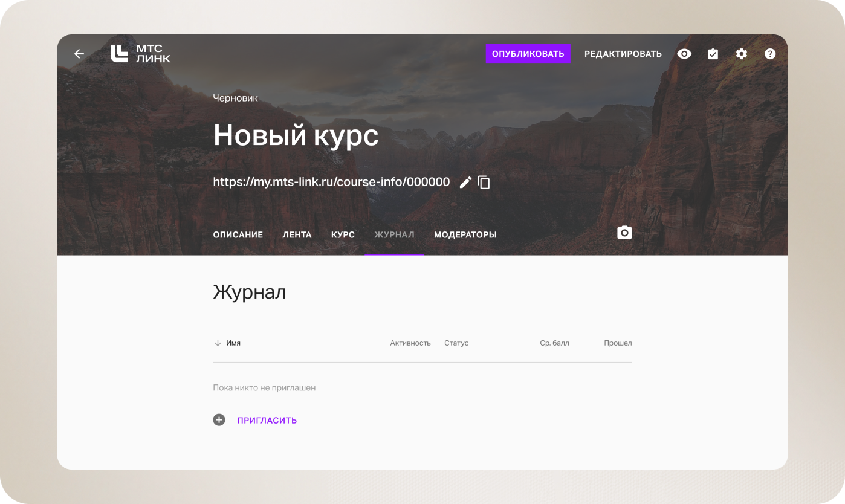The width and height of the screenshot is (845, 504).
Task: Click the course URL link
Action: click(331, 182)
